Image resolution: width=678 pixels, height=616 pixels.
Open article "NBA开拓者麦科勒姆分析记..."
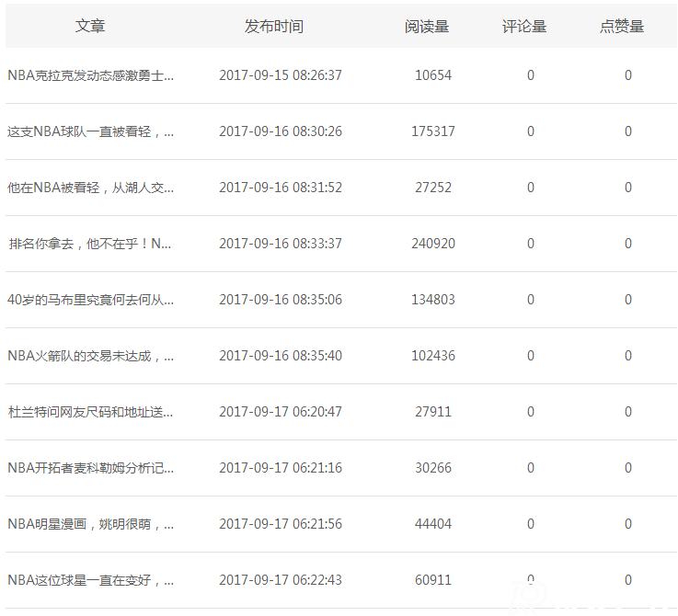click(x=91, y=468)
